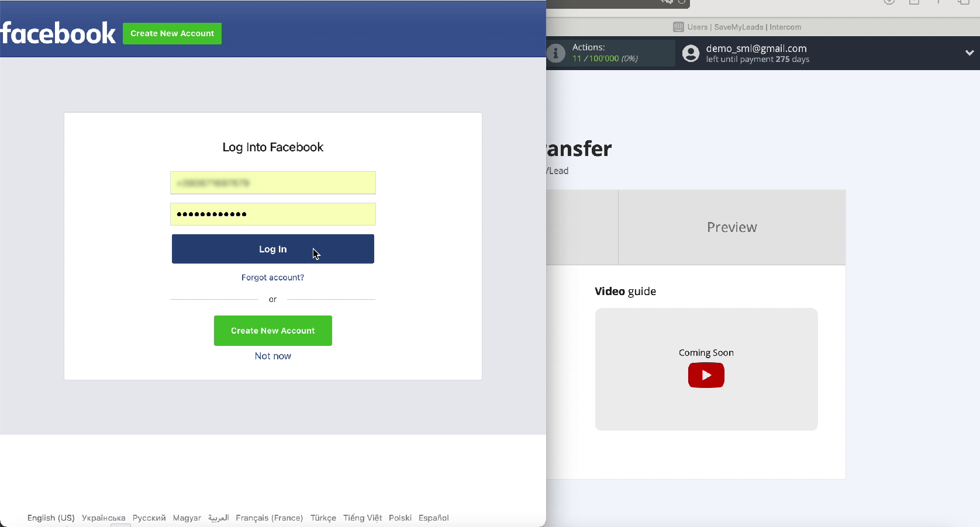
Task: Play the Coming Soon video guide
Action: [706, 375]
